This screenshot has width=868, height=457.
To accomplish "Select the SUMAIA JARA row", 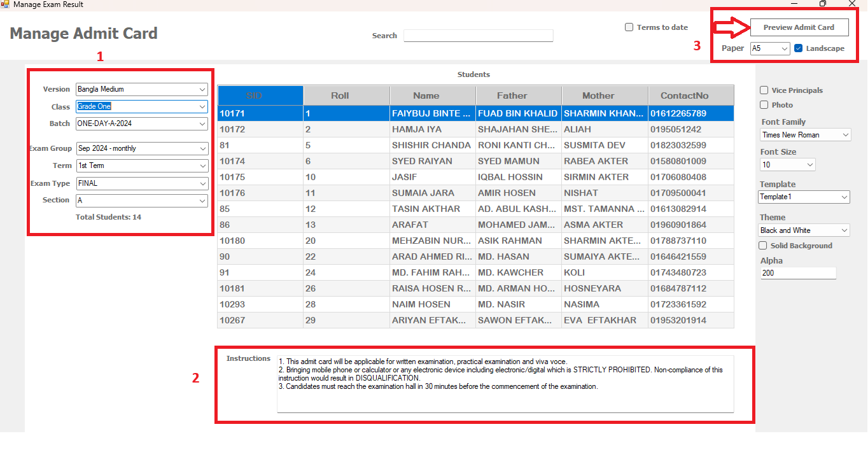I will pyautogui.click(x=475, y=193).
